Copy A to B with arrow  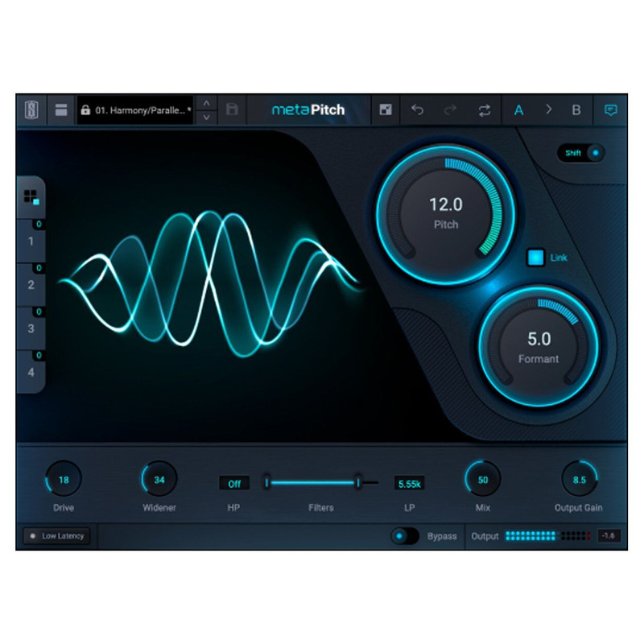548,109
